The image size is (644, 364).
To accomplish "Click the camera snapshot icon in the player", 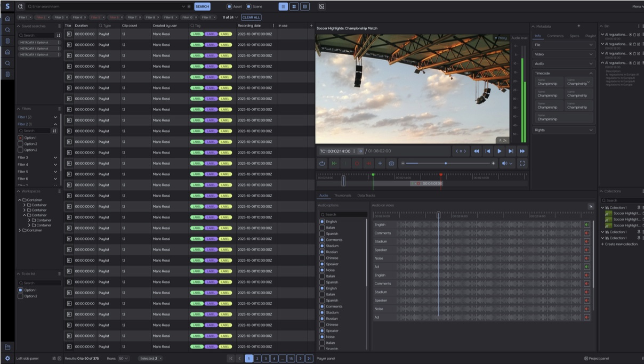I will pos(391,164).
